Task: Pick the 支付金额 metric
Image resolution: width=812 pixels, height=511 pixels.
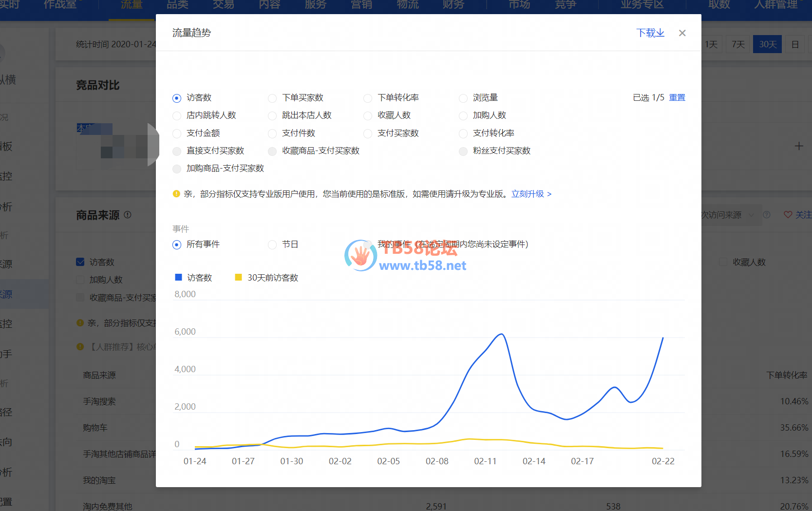Action: coord(177,133)
